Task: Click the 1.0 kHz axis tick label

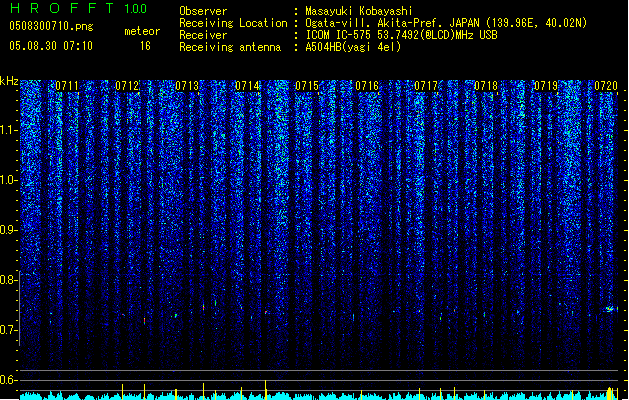Action: tap(8, 180)
